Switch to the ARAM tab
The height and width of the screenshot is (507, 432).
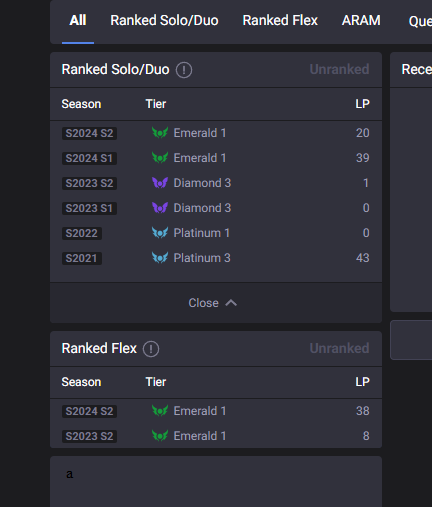click(x=361, y=21)
